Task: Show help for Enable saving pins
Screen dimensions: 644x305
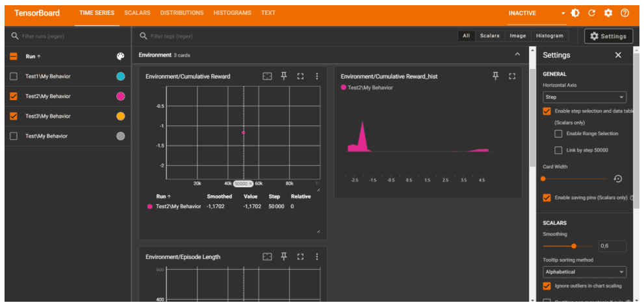Action: (631, 198)
